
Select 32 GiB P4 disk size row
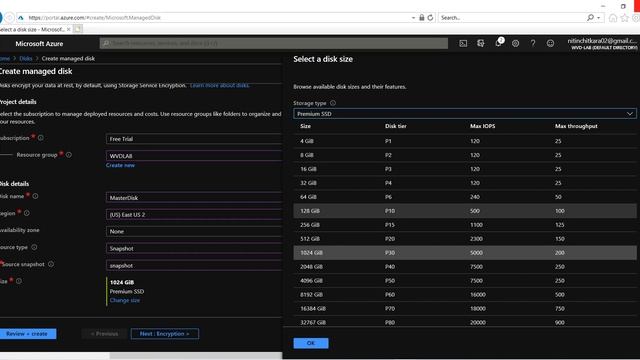[464, 183]
